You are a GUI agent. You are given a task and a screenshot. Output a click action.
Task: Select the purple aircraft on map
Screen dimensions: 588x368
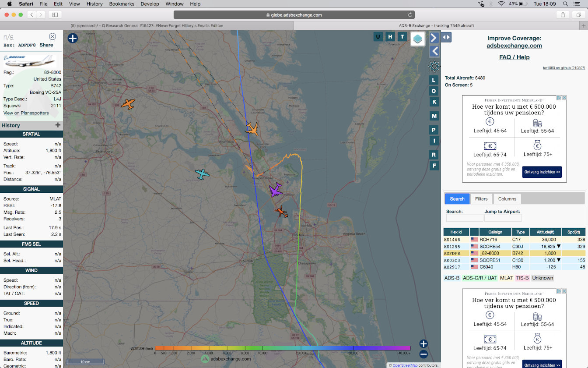tap(276, 190)
